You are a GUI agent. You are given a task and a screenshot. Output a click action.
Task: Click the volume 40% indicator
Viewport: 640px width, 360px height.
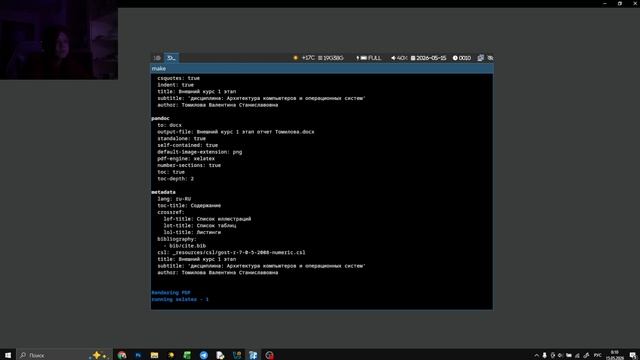[399, 58]
